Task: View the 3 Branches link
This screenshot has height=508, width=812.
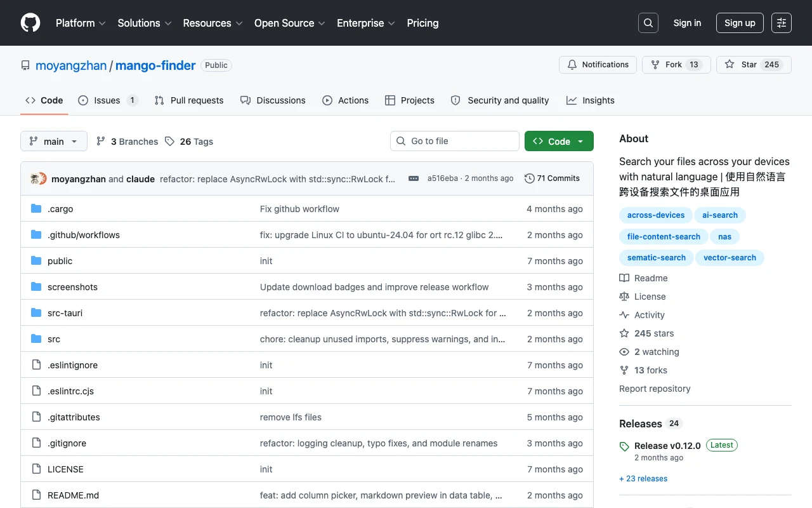Action: tap(127, 142)
